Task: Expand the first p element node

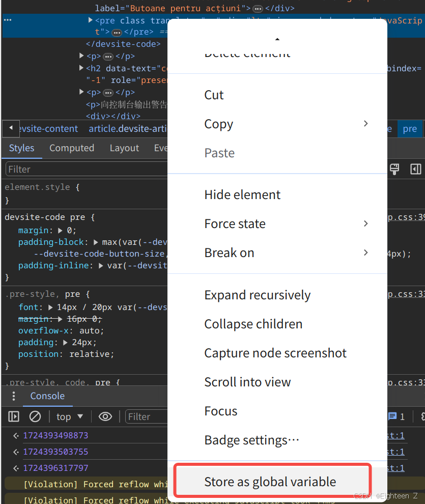Action: coord(81,56)
